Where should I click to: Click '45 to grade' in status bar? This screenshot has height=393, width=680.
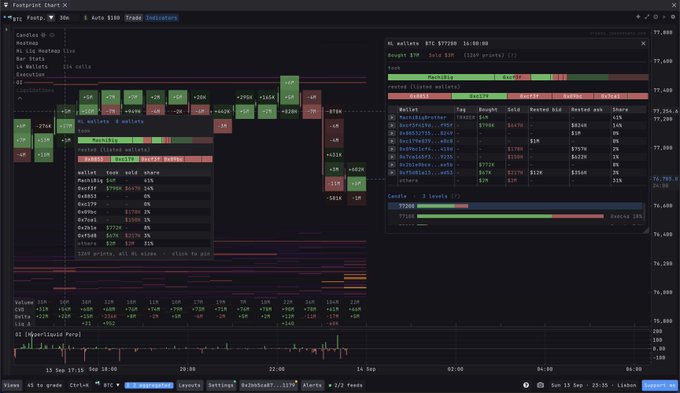(x=44, y=385)
